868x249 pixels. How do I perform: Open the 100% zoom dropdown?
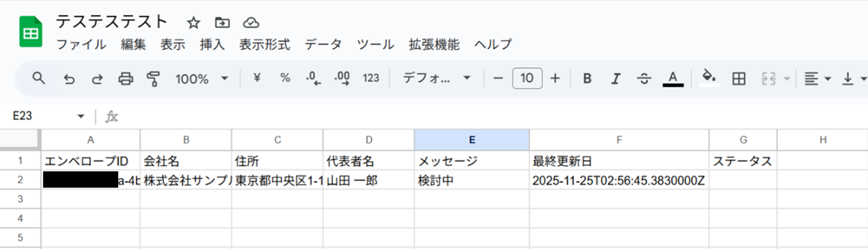click(202, 79)
